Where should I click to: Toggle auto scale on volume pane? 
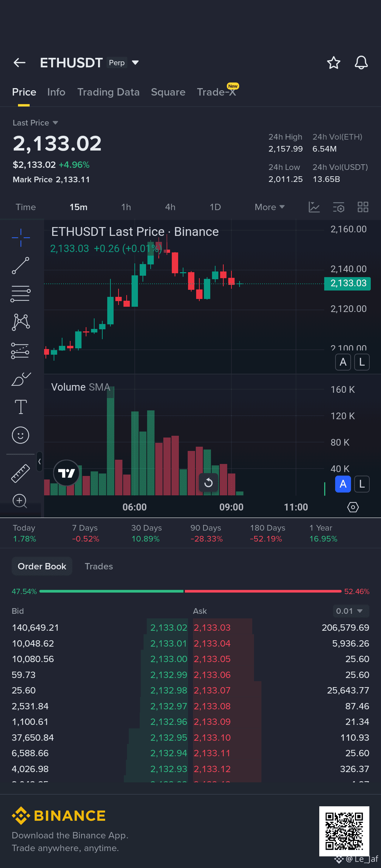[x=343, y=484]
